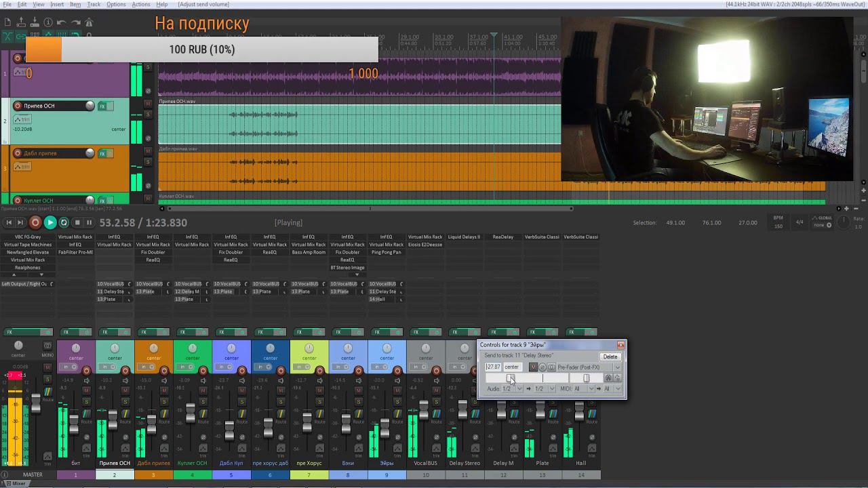Click the Undo arrow icon

(x=62, y=22)
